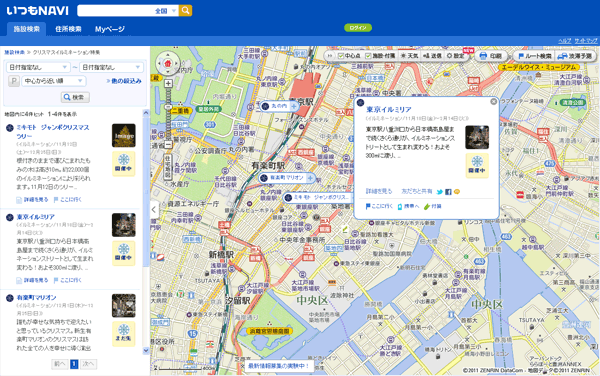Click ここに行く flag link in popup
Screen dimensions: 600x376
point(379,206)
